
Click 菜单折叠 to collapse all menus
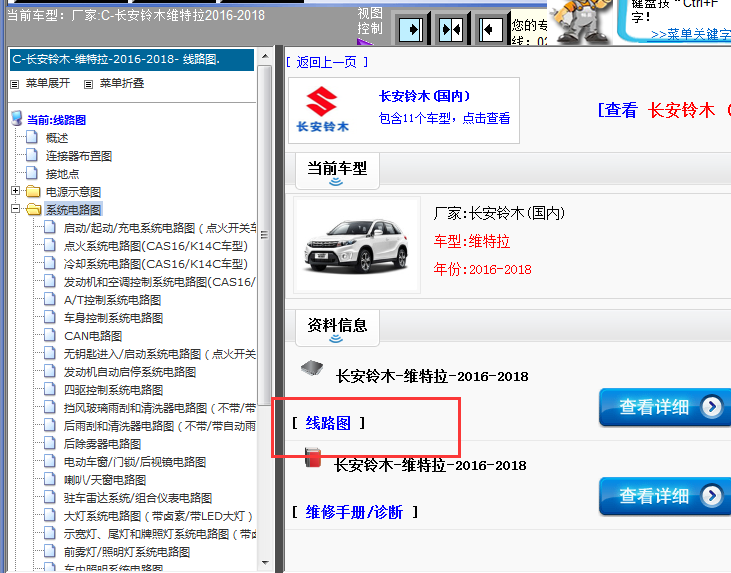click(124, 83)
